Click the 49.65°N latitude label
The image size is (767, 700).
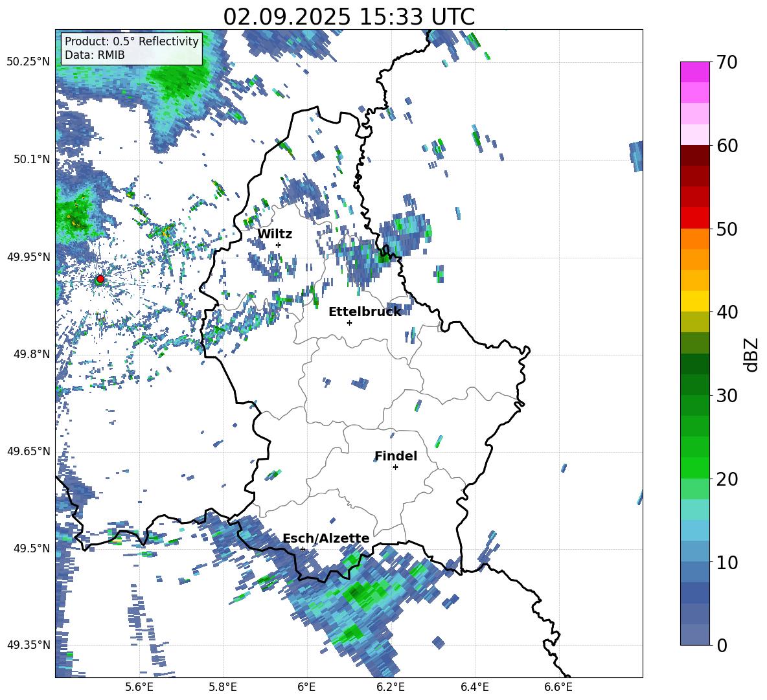click(x=28, y=451)
